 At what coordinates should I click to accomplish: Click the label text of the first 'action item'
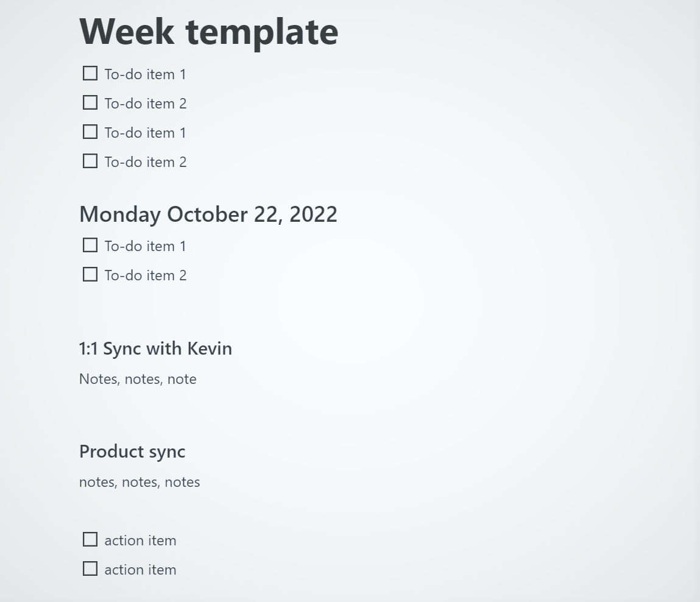140,540
